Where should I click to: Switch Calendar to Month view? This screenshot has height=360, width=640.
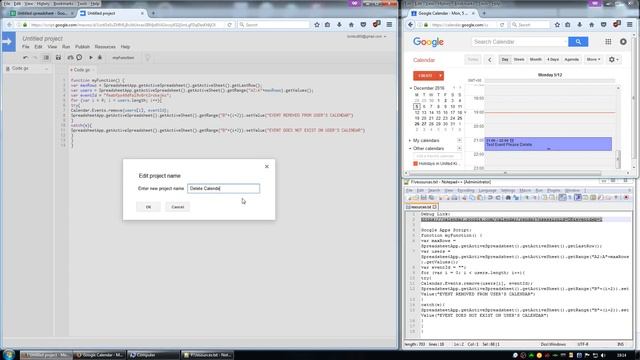(x=536, y=60)
